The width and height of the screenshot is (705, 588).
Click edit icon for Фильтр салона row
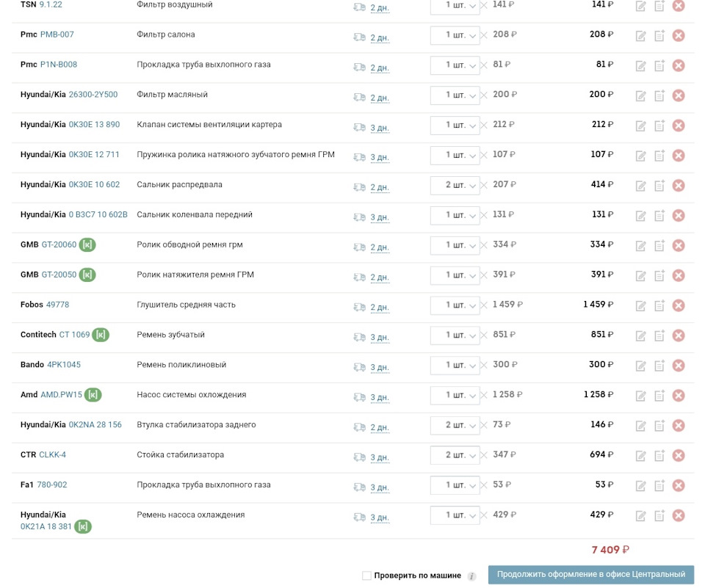tap(641, 35)
